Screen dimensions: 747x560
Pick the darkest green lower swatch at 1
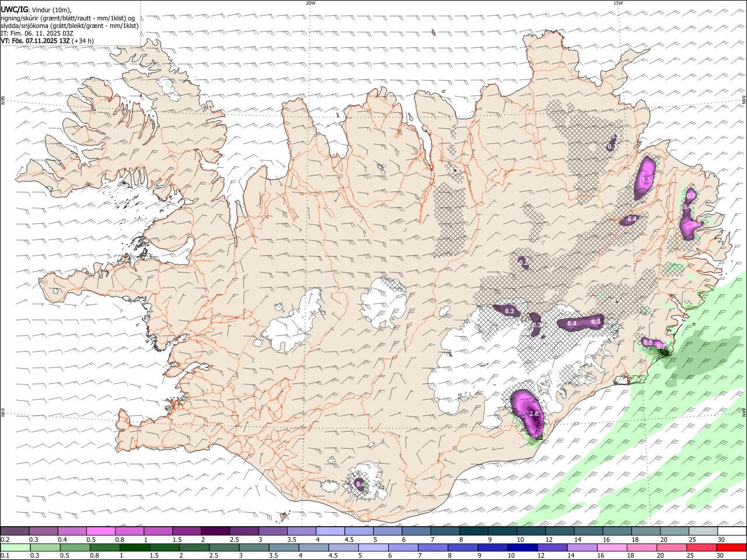(x=135, y=547)
